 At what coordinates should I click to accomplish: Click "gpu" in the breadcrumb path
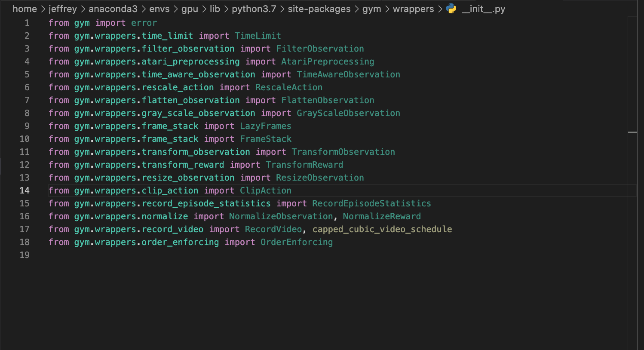(x=190, y=9)
